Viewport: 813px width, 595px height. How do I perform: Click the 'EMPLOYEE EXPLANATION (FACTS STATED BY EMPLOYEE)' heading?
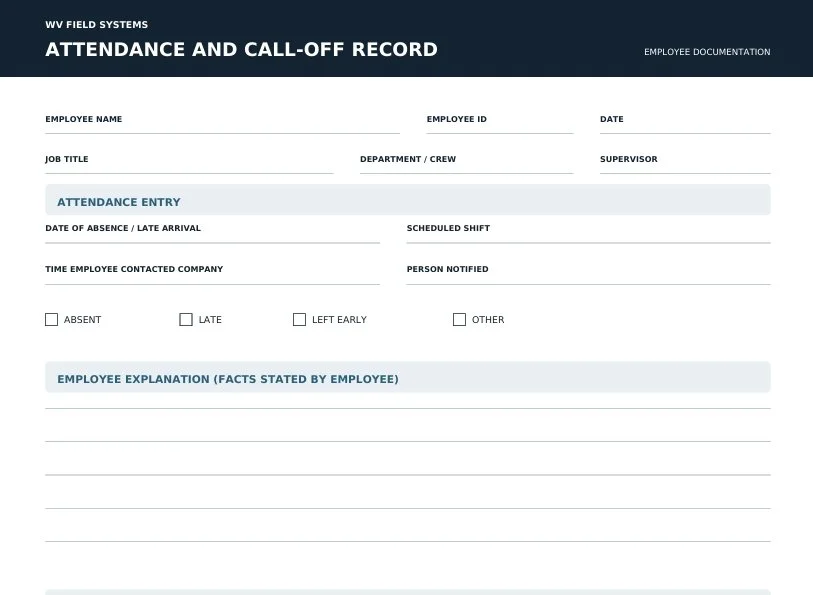point(228,379)
